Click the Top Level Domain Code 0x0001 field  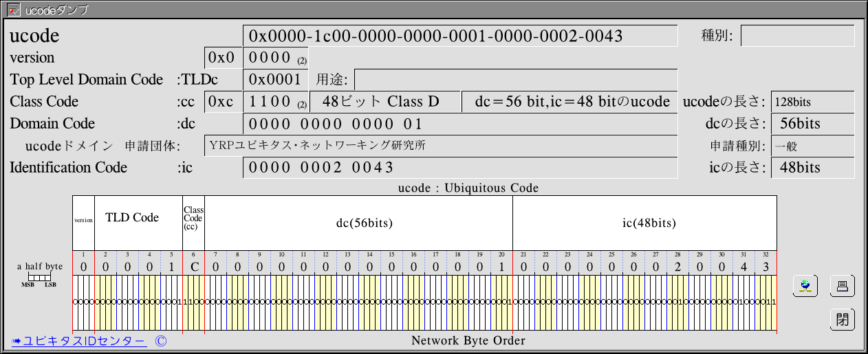274,80
